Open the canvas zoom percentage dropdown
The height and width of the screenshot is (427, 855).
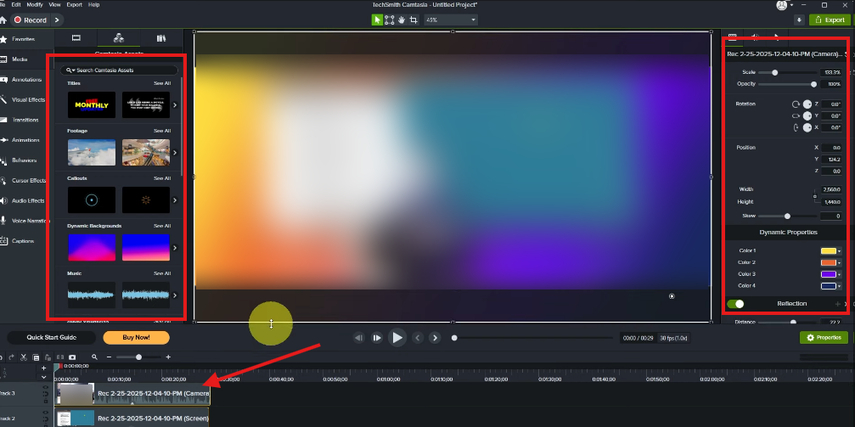(x=451, y=20)
